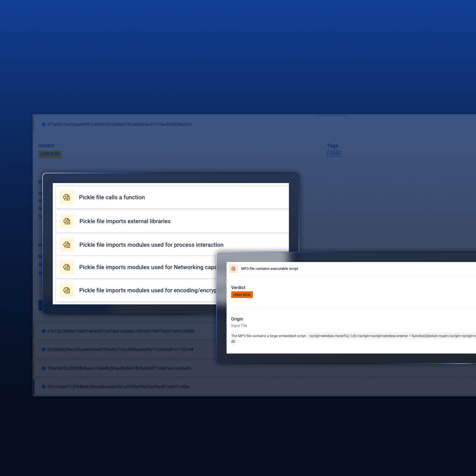Click the orange MP3 executable script icon

(233, 269)
